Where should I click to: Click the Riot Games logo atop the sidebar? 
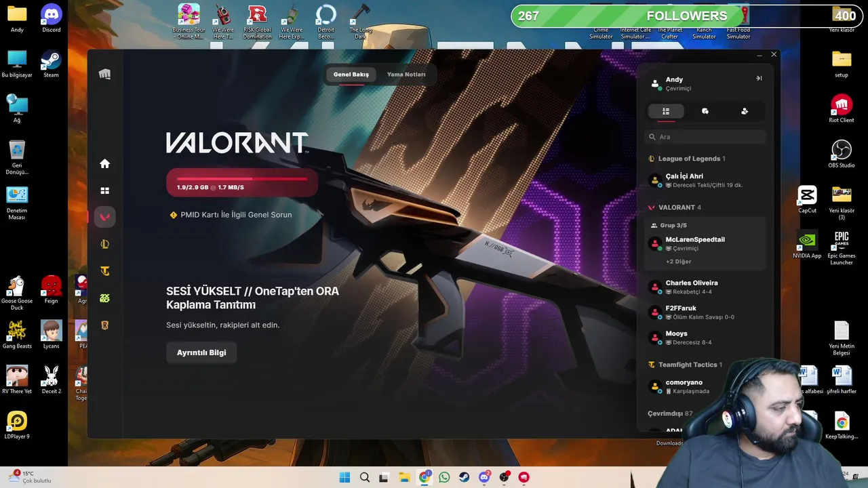[104, 74]
